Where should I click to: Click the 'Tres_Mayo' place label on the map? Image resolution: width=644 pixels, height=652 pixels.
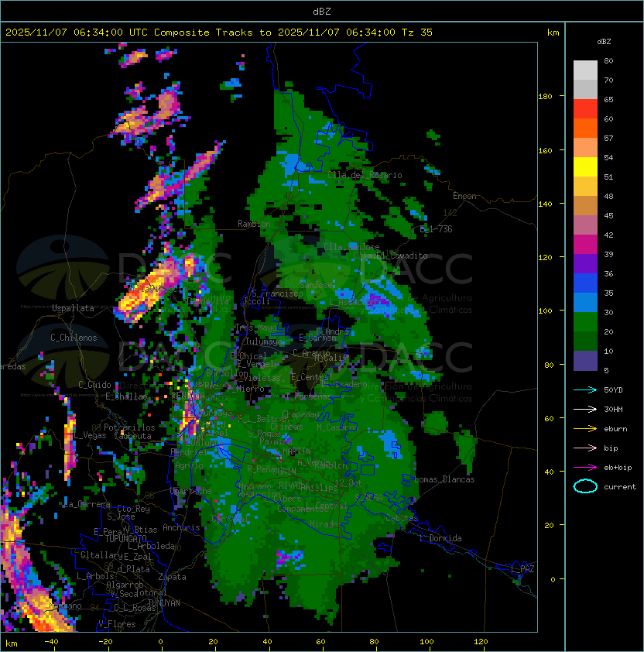pos(255,328)
